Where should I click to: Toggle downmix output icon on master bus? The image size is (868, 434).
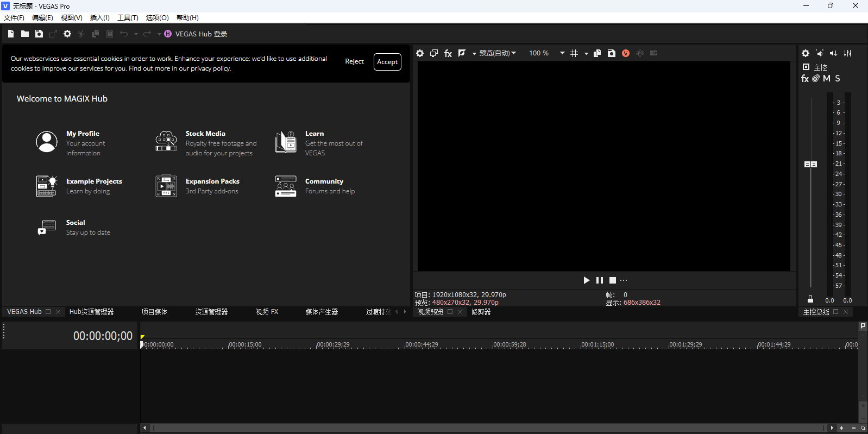[x=820, y=53]
